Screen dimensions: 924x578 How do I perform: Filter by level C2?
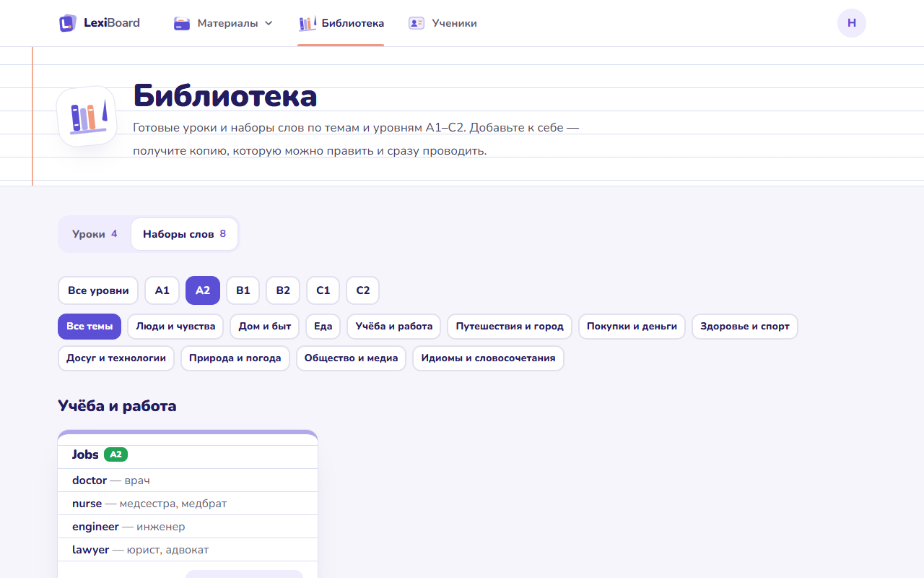362,290
